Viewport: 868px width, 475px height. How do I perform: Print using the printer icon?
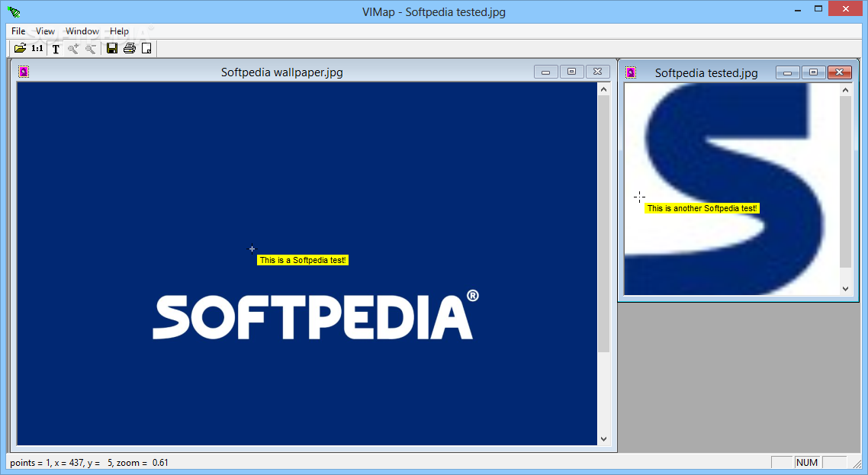pos(130,48)
